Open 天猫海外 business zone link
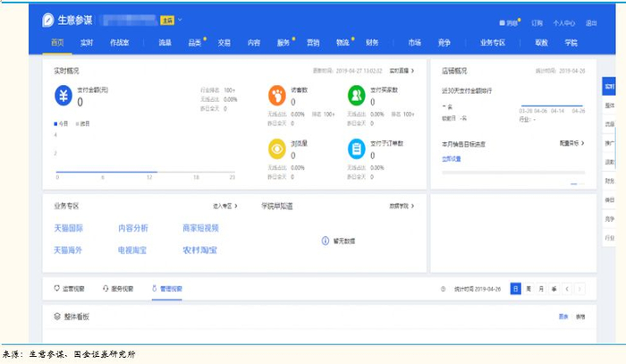 point(68,250)
